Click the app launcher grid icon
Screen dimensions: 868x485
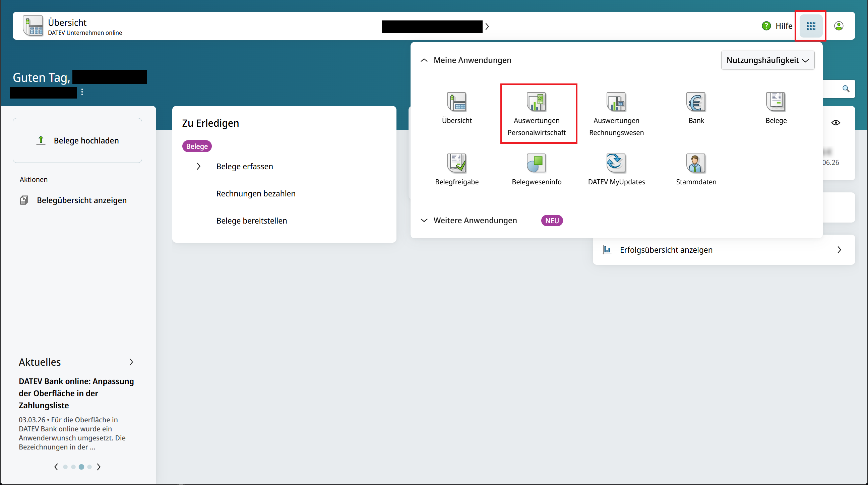click(811, 26)
